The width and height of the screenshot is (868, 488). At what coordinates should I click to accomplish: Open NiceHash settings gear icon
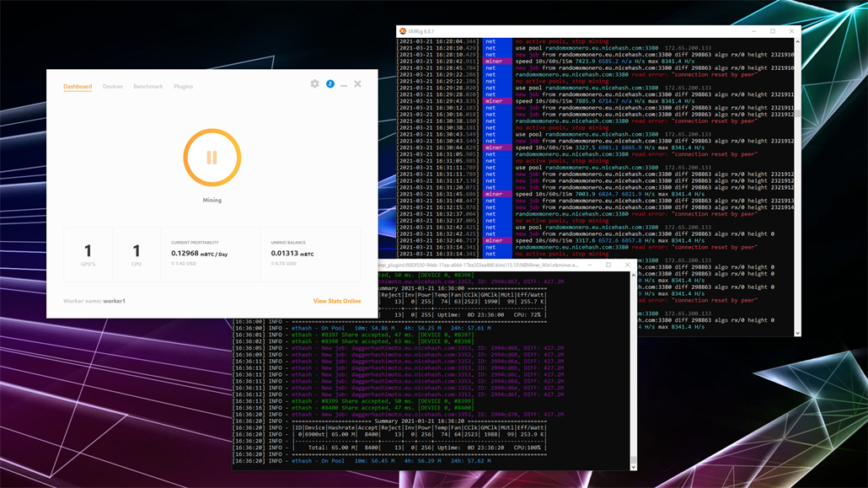coord(314,83)
